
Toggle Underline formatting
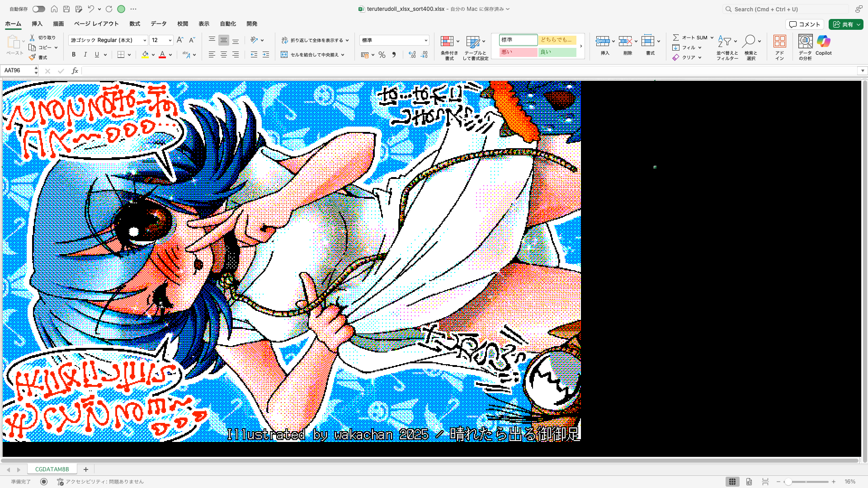coord(97,55)
